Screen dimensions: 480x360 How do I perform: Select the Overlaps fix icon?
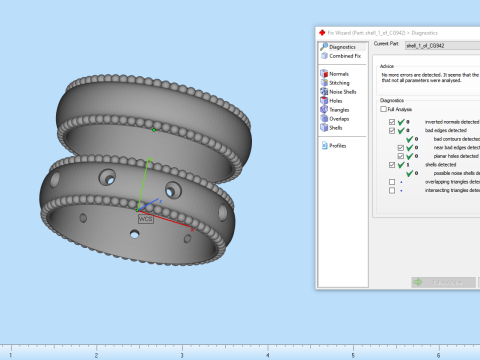pos(324,118)
